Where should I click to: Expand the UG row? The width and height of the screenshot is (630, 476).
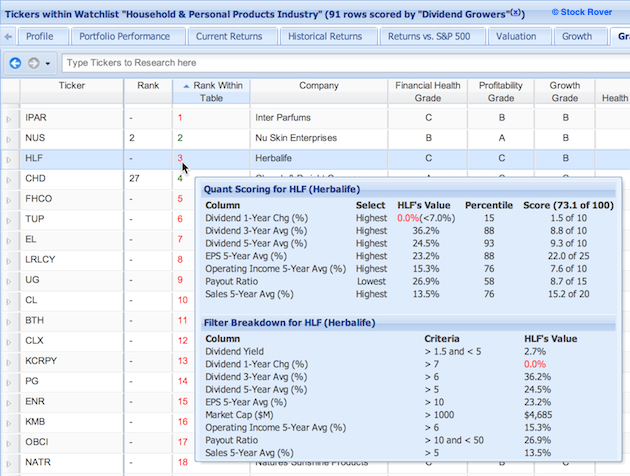[9, 281]
